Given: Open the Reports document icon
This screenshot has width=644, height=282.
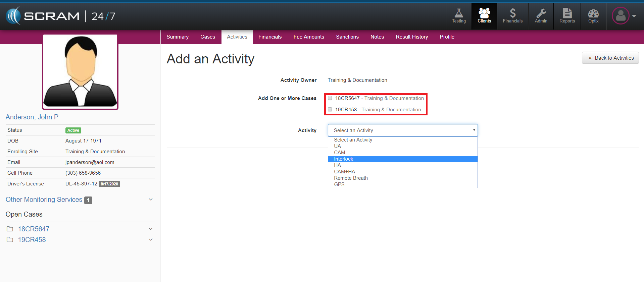Looking at the screenshot, I should pyautogui.click(x=567, y=16).
